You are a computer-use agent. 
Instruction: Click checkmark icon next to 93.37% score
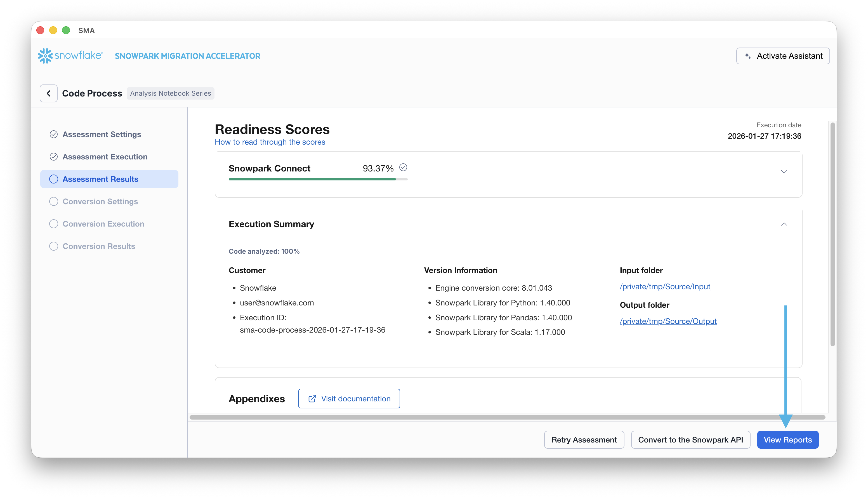point(403,168)
